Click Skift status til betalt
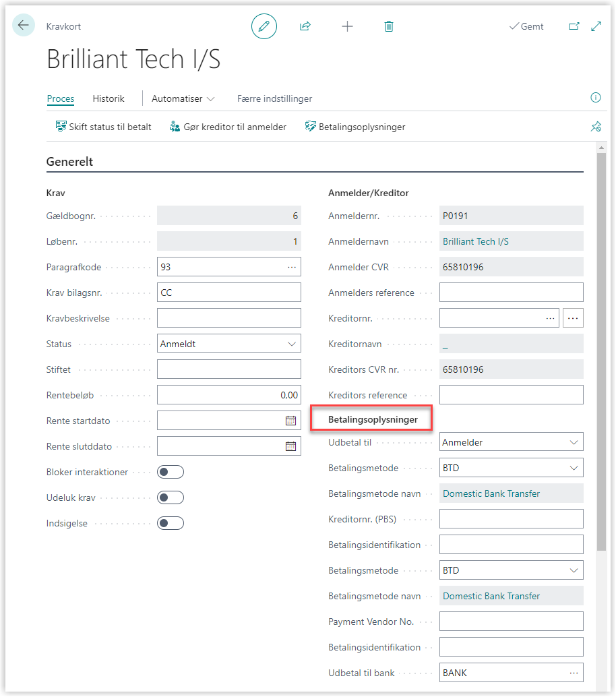Viewport: 616px width, 697px height. pos(103,127)
